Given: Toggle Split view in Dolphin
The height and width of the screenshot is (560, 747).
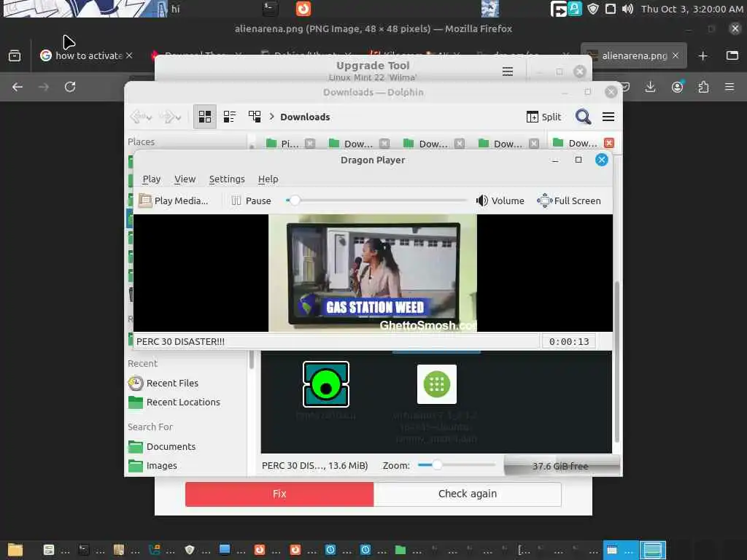Looking at the screenshot, I should [543, 117].
